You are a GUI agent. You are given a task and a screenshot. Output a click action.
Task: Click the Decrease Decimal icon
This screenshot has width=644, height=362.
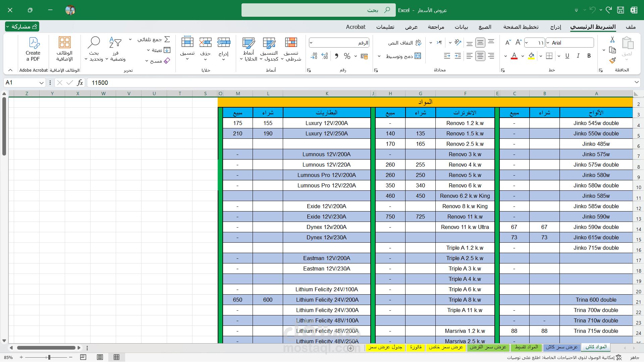click(314, 56)
